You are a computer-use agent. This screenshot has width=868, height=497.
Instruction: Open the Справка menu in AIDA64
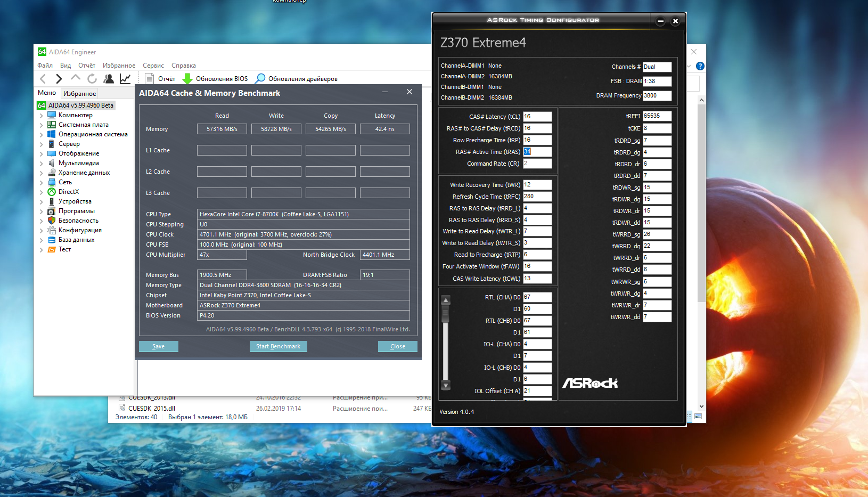(184, 66)
